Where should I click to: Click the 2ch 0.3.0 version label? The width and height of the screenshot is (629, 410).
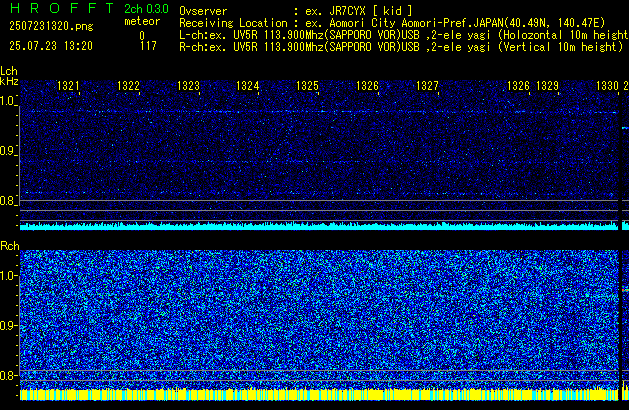point(146,8)
